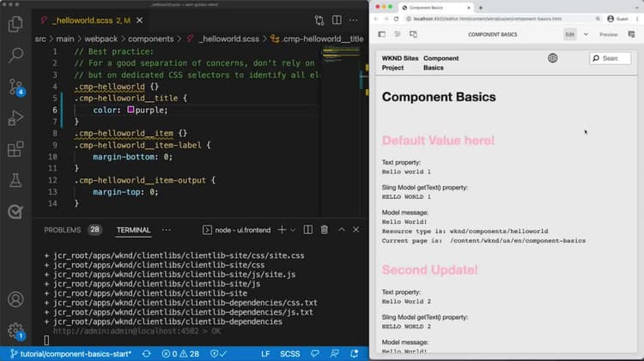Reload the browser page
The image size is (644, 361).
(x=396, y=19)
